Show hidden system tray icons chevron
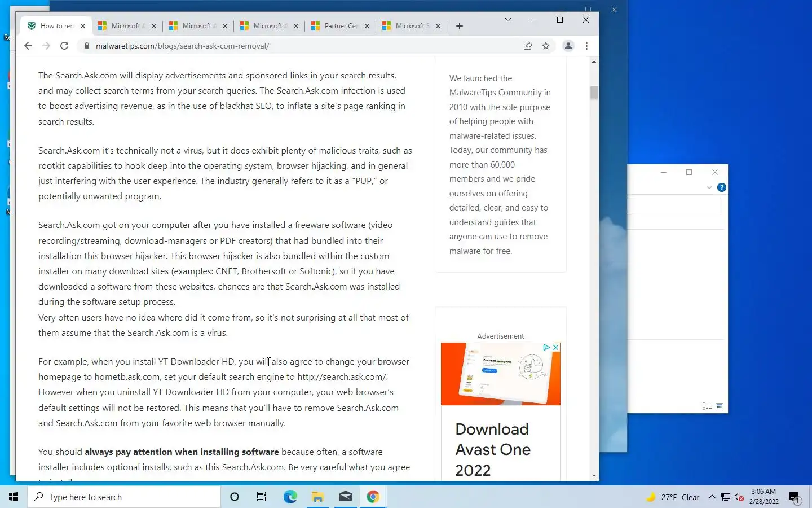812x508 pixels. 712,497
